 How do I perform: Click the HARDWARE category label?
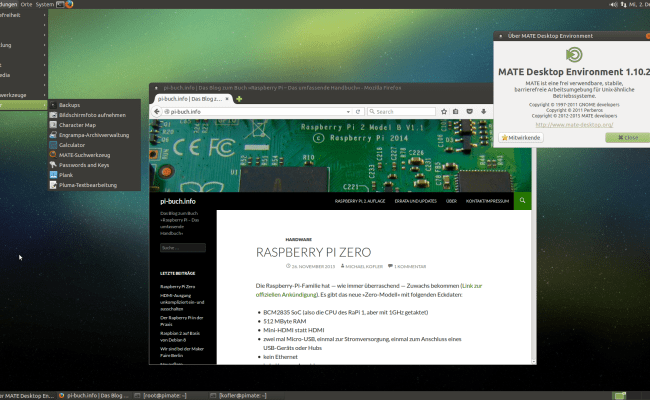pyautogui.click(x=298, y=240)
